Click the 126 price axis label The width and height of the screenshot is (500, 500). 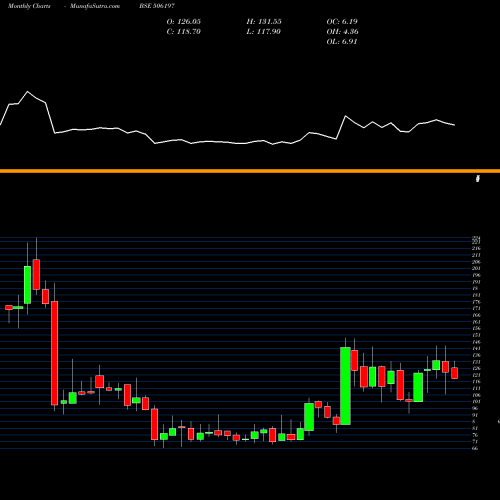point(476,368)
